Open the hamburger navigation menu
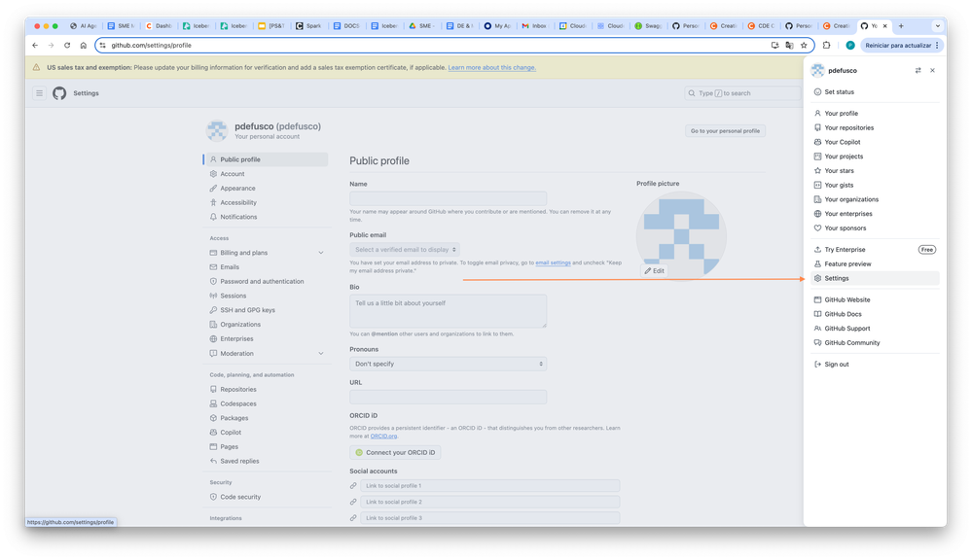 point(39,93)
